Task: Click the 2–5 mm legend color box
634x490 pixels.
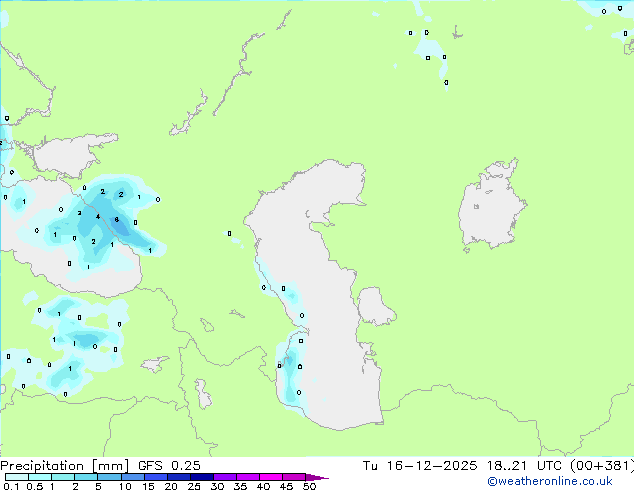Action: tap(86, 477)
